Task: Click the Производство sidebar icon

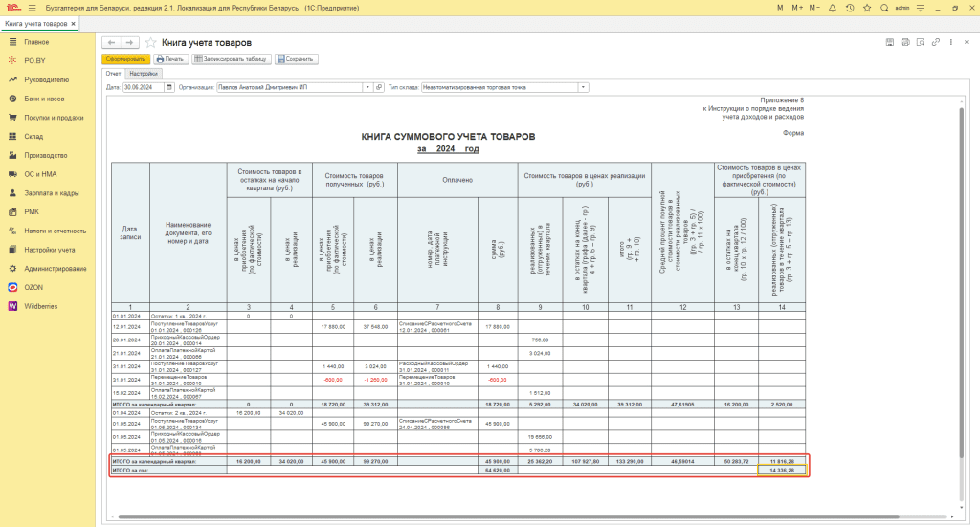Action: coord(12,155)
